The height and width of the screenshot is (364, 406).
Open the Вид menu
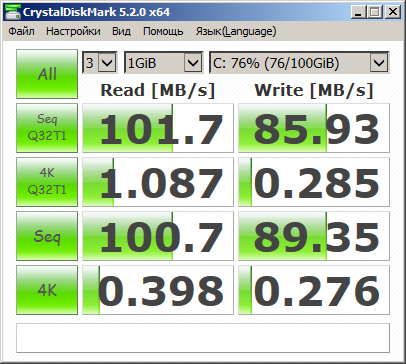click(121, 31)
